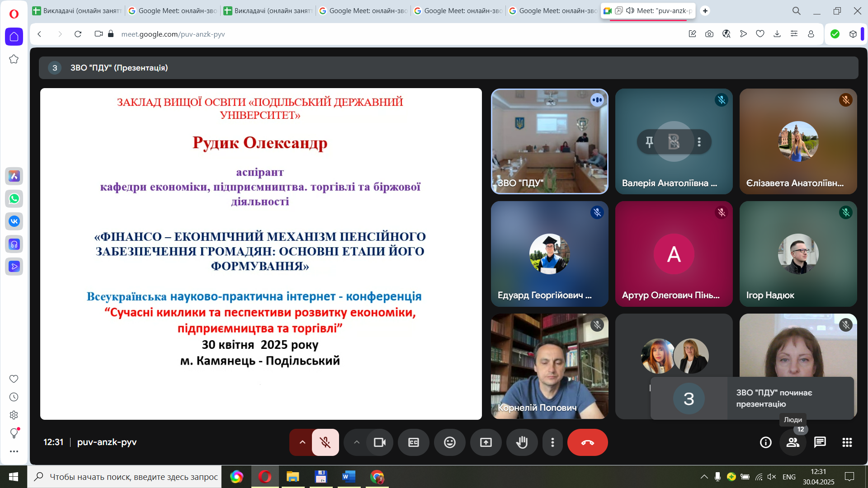The image size is (868, 488).
Task: Expand video settings arrow beside camera
Action: click(356, 442)
